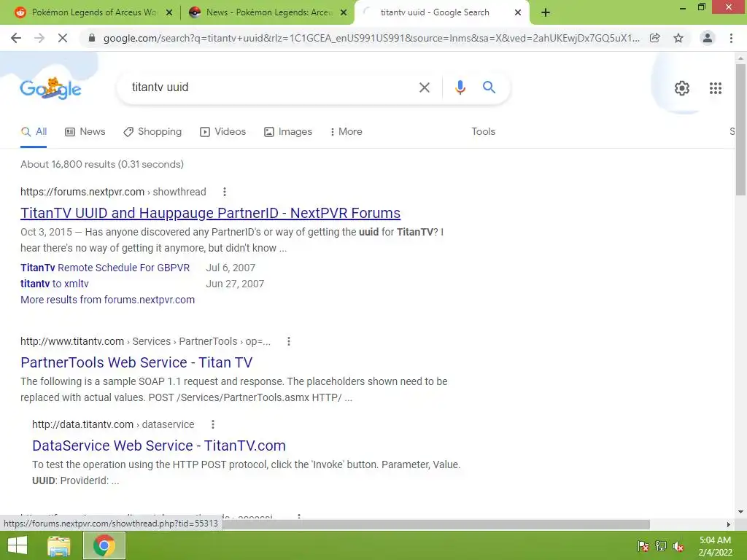747x560 pixels.
Task: Go back to the previous page
Action: 16,38
